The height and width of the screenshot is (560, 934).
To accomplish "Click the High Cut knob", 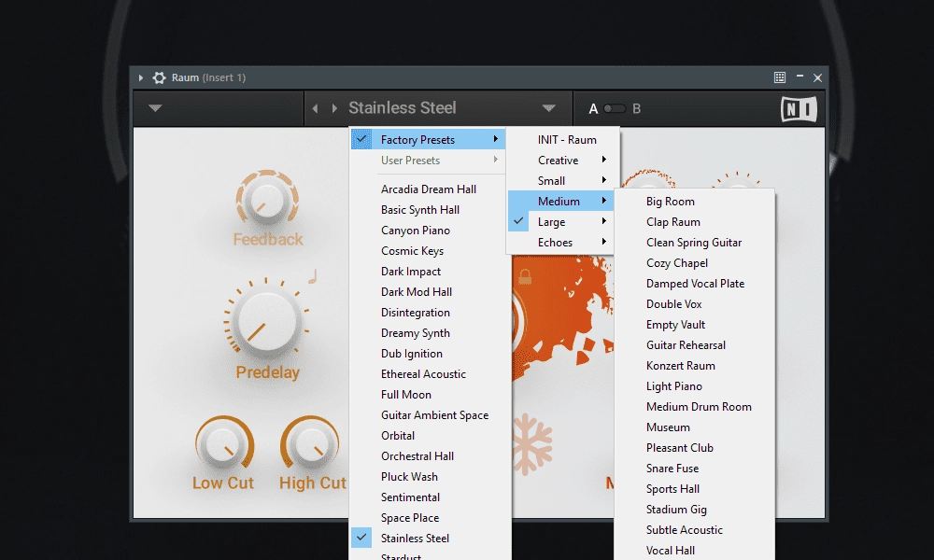I will coord(310,443).
